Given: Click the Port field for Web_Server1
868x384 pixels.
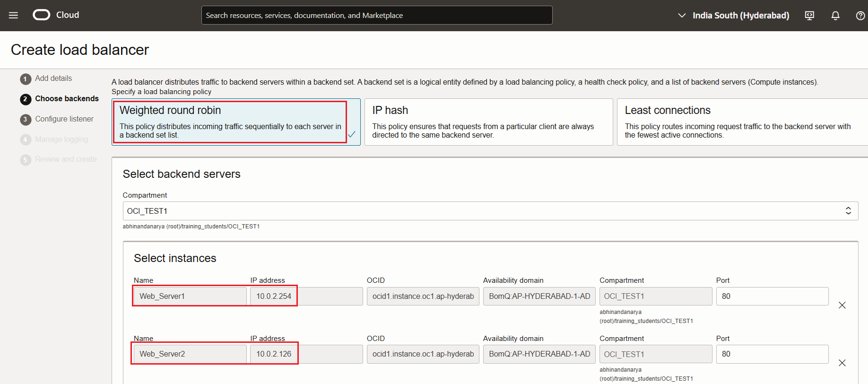Looking at the screenshot, I should pyautogui.click(x=772, y=297).
